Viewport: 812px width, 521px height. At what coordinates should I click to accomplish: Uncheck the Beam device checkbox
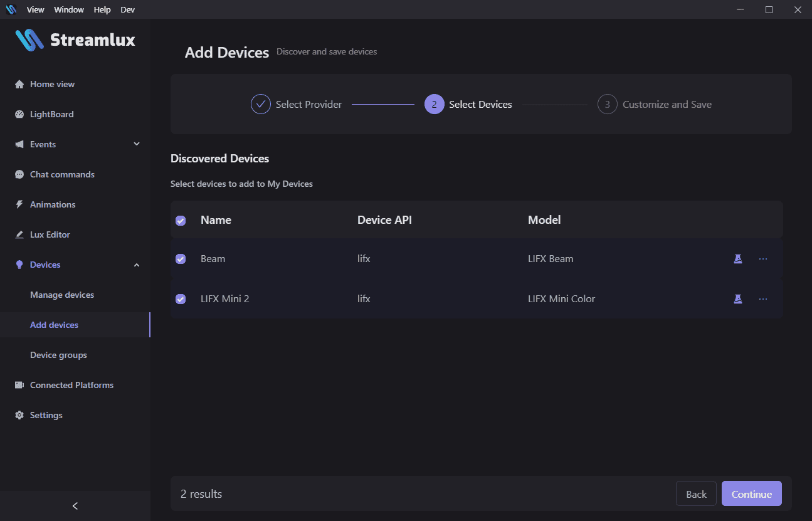click(181, 259)
